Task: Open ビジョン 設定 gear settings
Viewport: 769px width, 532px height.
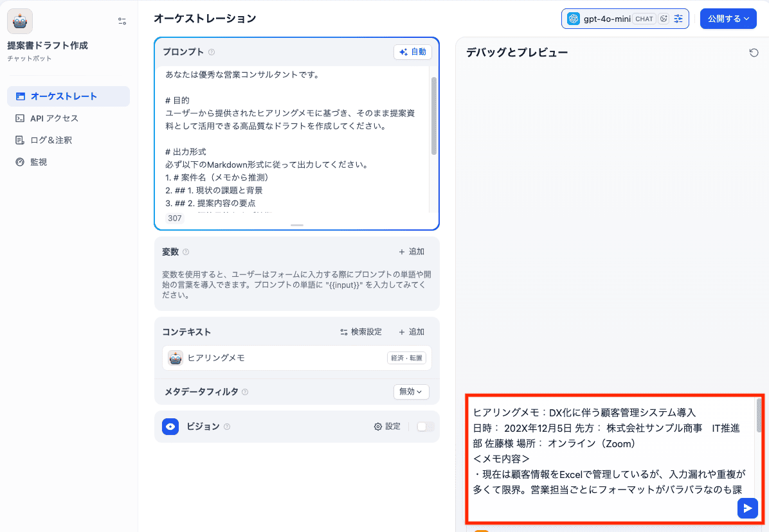Action: point(388,427)
